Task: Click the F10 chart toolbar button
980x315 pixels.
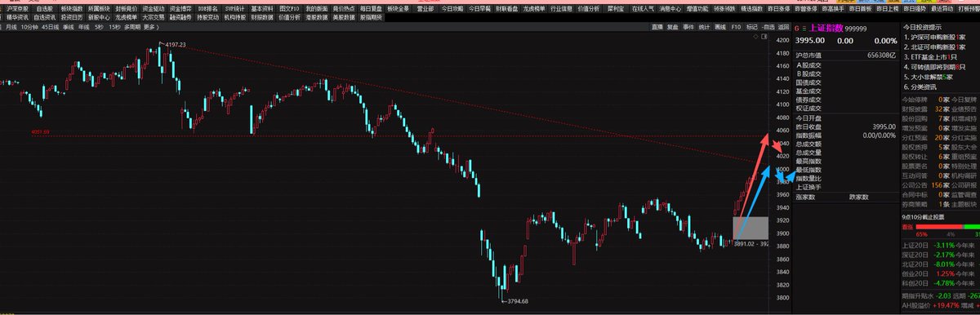Action: click(x=736, y=27)
